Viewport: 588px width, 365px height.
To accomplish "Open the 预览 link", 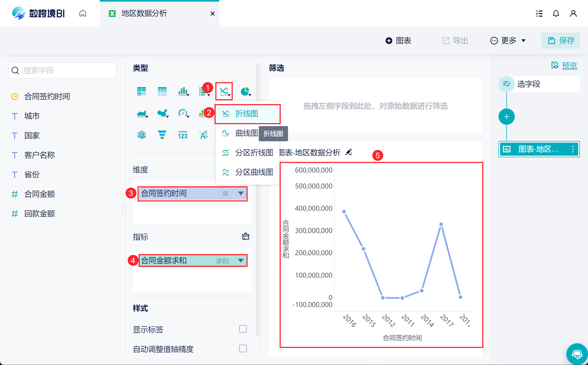I will (569, 66).
